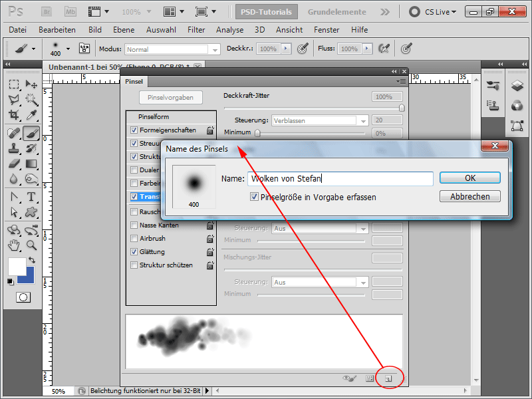The width and height of the screenshot is (532, 399).
Task: Open the Ansicht menu
Action: [x=289, y=30]
